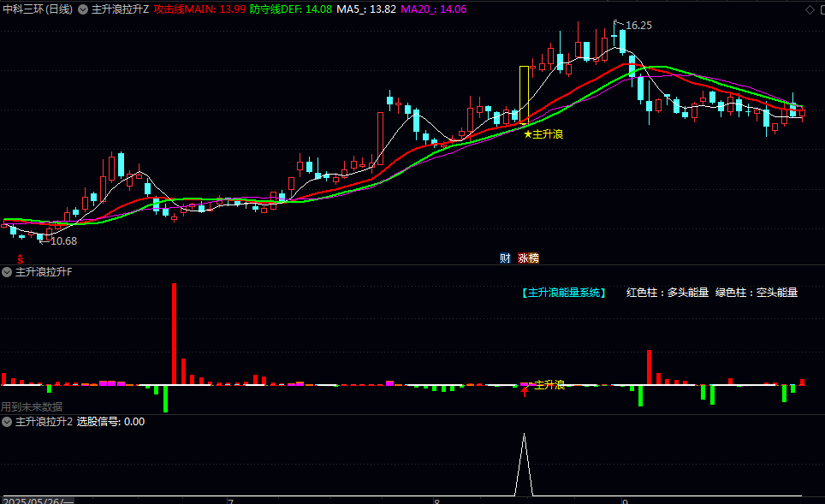This screenshot has width=825, height=504.
Task: Select the 攻击线MAIN: 13.99 readout
Action: (x=199, y=9)
